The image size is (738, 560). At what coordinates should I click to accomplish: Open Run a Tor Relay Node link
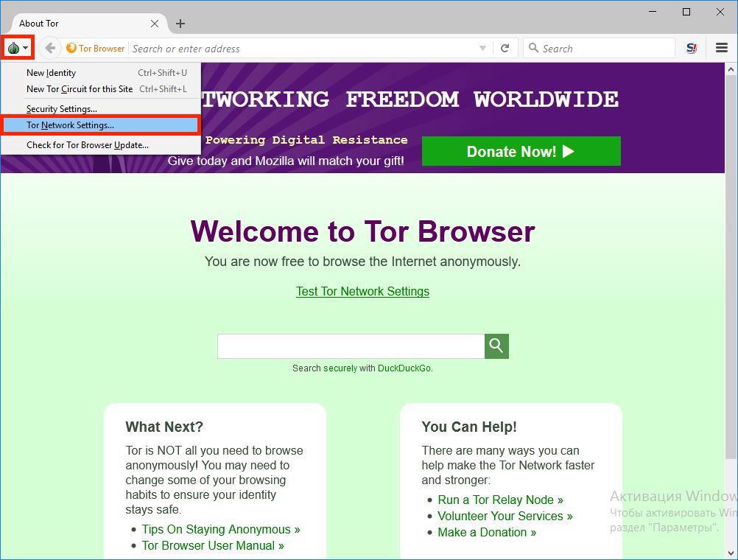click(500, 500)
